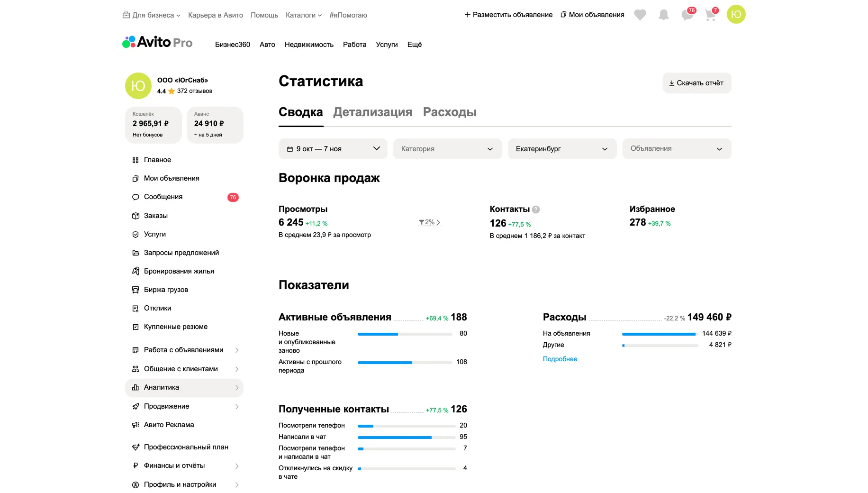Click the Отклики icon
The width and height of the screenshot is (868, 493).
136,308
